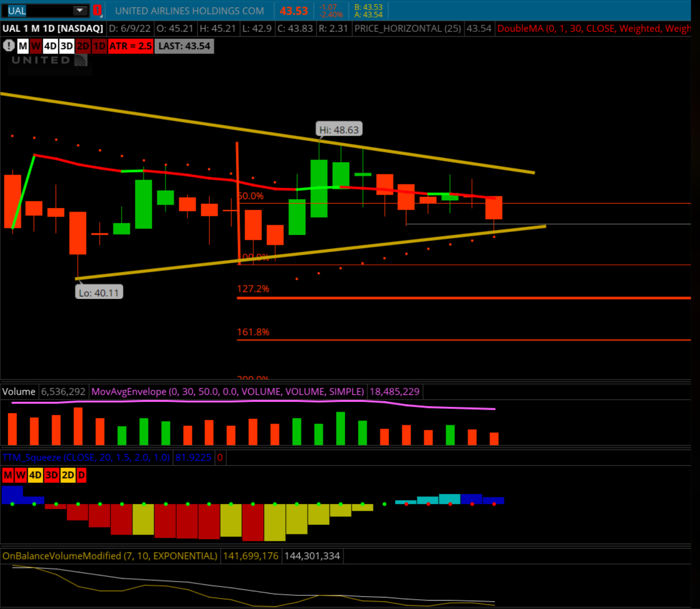The width and height of the screenshot is (700, 609).
Task: Select the 161.8% Fibonacci level label
Action: point(253,332)
